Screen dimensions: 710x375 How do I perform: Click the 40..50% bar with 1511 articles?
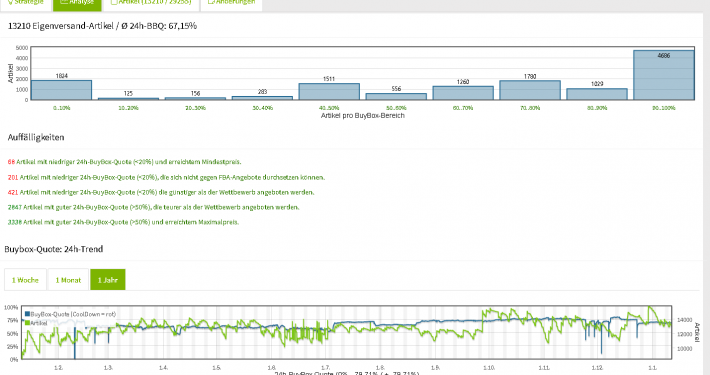(329, 92)
